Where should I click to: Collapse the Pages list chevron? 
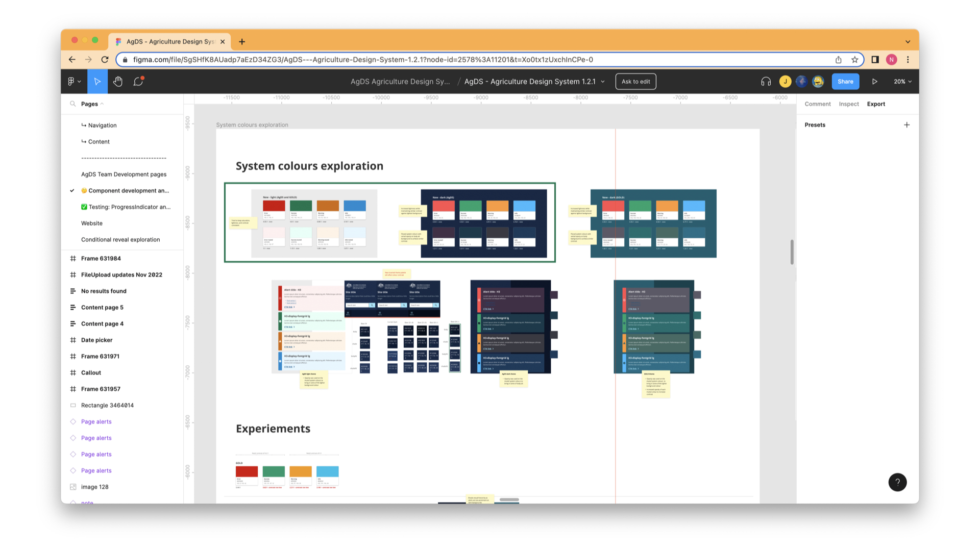pos(102,104)
